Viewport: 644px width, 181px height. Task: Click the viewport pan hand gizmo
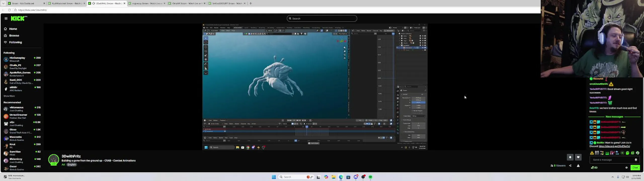click(x=345, y=51)
